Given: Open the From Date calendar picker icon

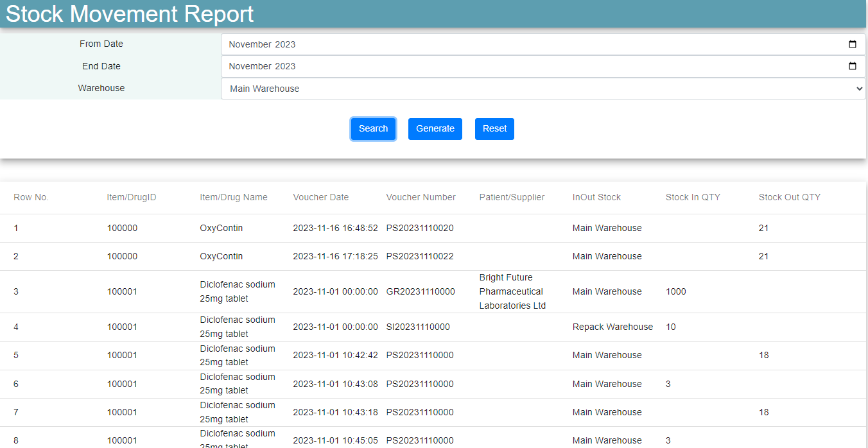Looking at the screenshot, I should point(853,44).
